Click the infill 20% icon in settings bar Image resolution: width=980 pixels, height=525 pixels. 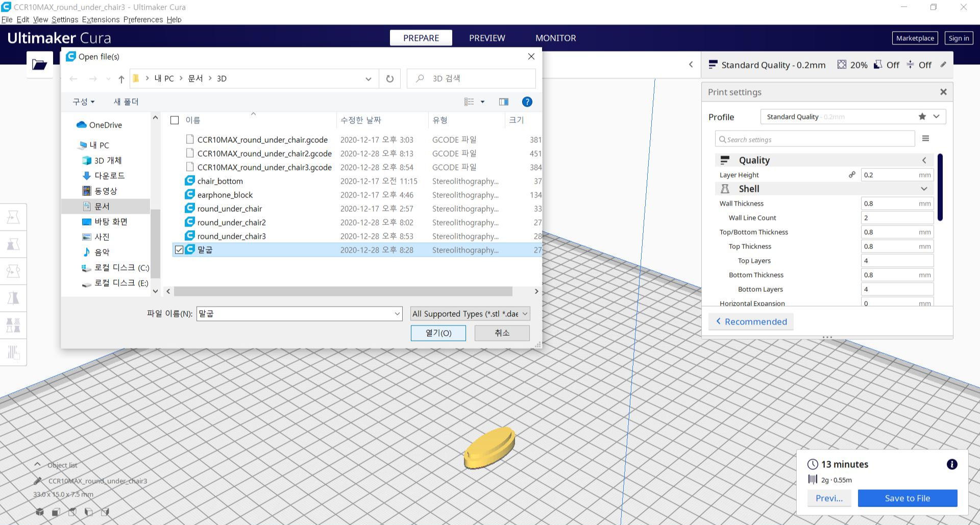coord(842,65)
